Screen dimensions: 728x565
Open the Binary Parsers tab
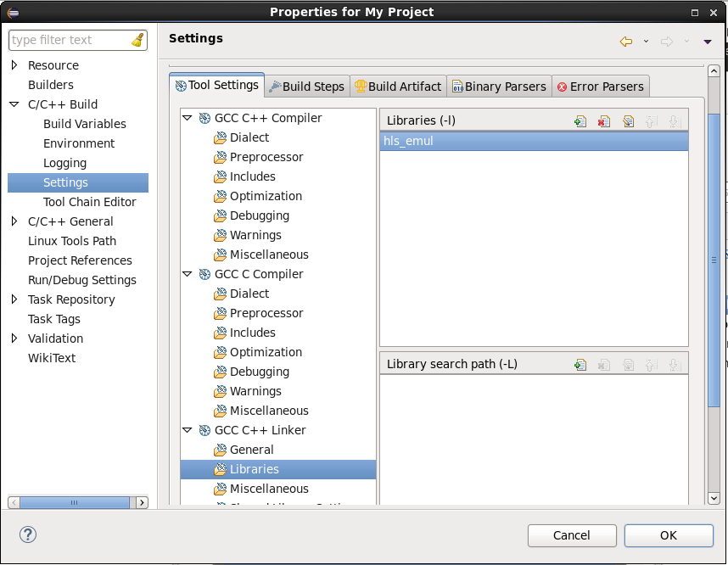(x=499, y=87)
